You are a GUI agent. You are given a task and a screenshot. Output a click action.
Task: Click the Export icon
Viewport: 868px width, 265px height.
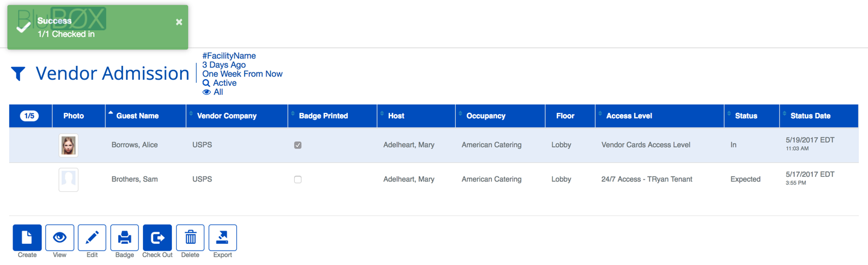point(222,238)
